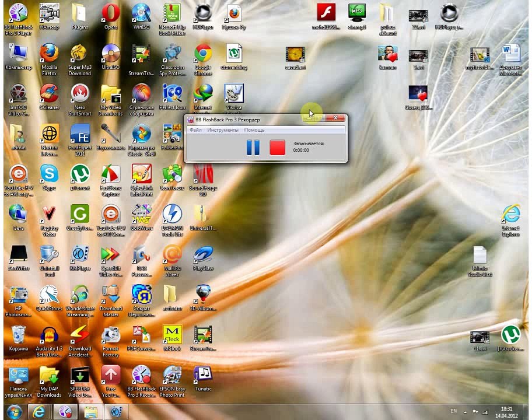The image size is (532, 420).
Task: Select the Компьютер desktop icon
Action: 18,57
